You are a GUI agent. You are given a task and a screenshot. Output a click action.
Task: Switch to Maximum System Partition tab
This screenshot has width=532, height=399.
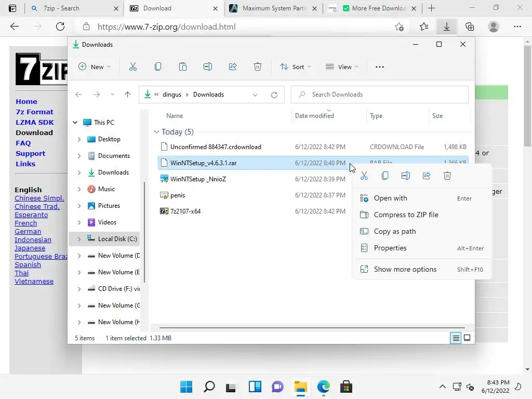pos(273,8)
